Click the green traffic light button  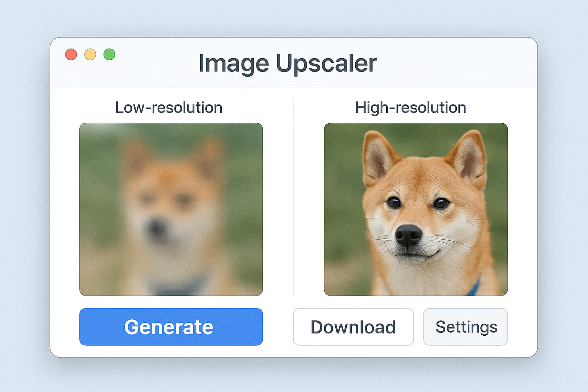pyautogui.click(x=109, y=54)
